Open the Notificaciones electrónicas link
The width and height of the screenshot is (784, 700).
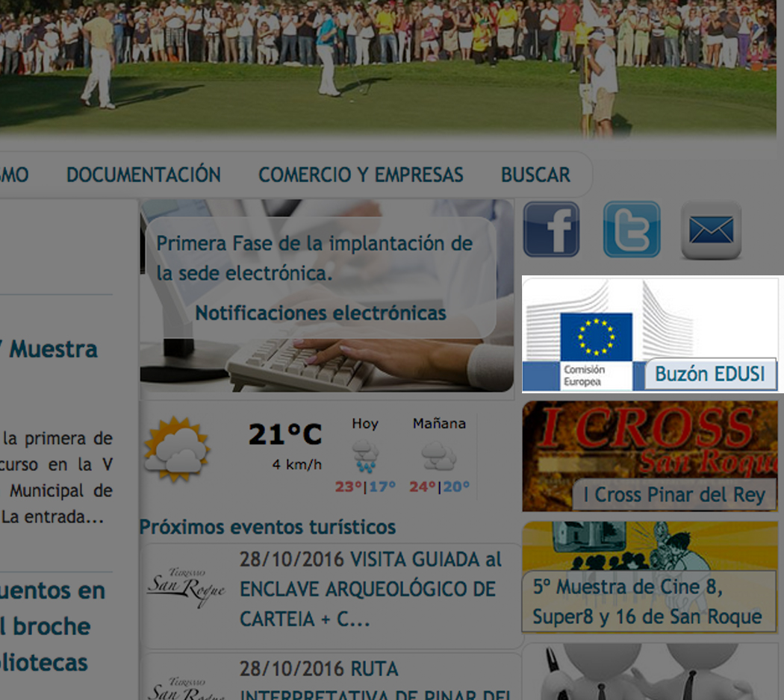pyautogui.click(x=320, y=313)
